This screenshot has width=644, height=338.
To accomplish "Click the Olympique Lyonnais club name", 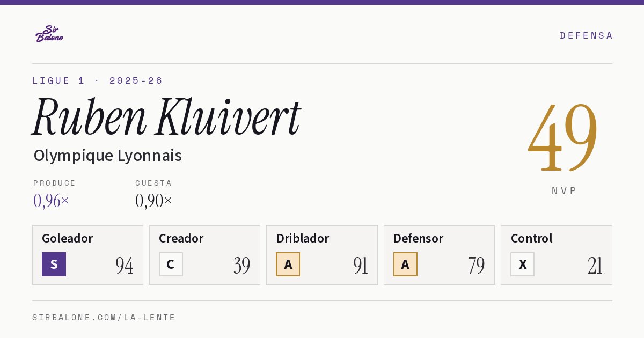I will [x=108, y=156].
